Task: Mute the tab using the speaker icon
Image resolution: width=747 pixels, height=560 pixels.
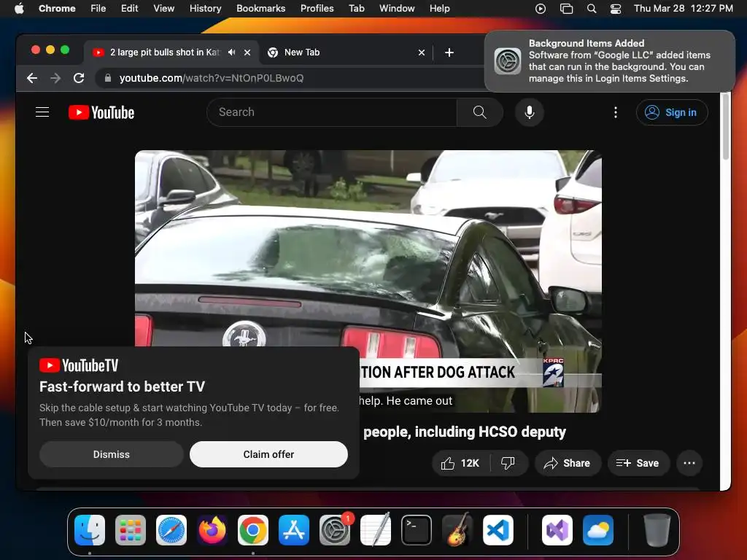Action: (x=231, y=52)
